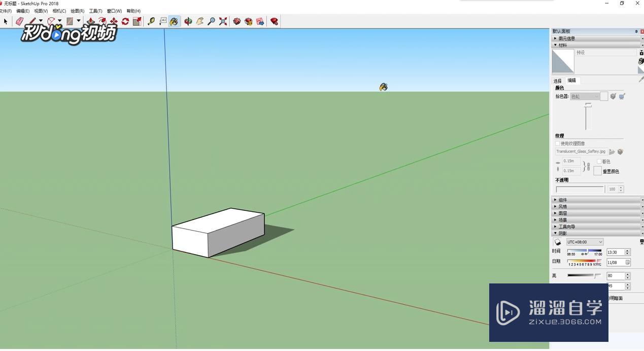Select the Rectangle shape tool
The image size is (644, 351).
coord(70,21)
